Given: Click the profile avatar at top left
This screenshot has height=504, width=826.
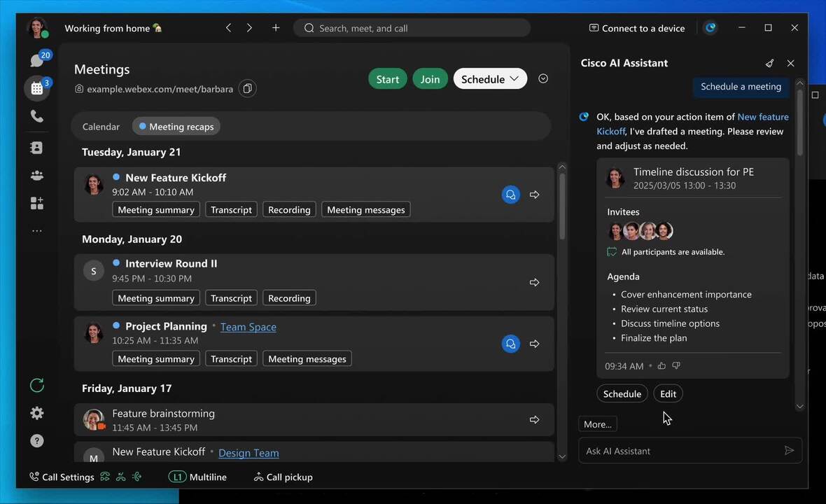Looking at the screenshot, I should pyautogui.click(x=37, y=28).
